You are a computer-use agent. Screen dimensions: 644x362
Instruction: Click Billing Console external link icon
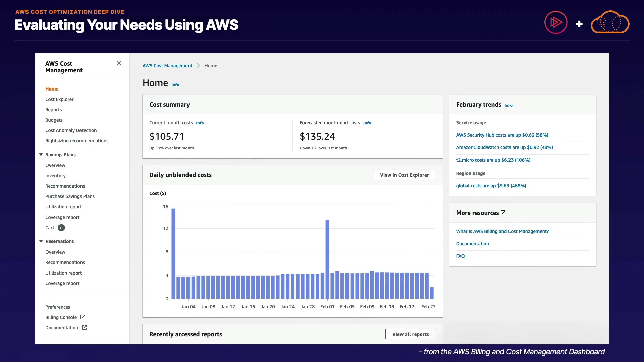coord(83,317)
